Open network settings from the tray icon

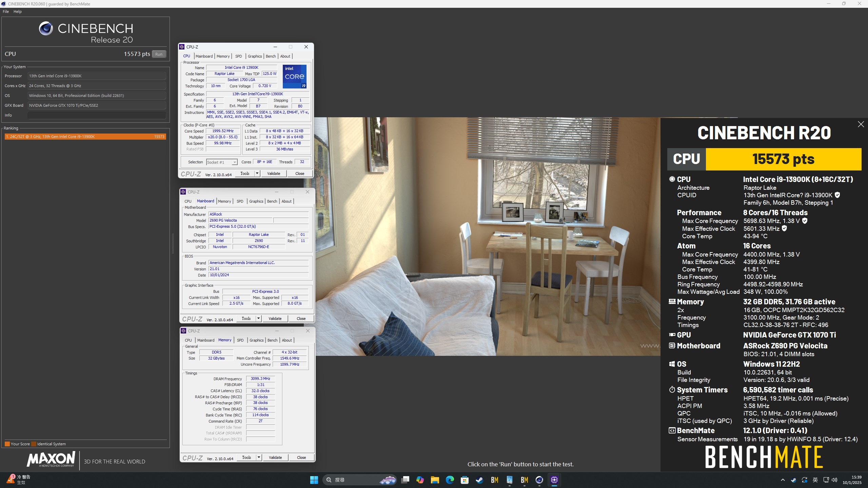point(826,480)
